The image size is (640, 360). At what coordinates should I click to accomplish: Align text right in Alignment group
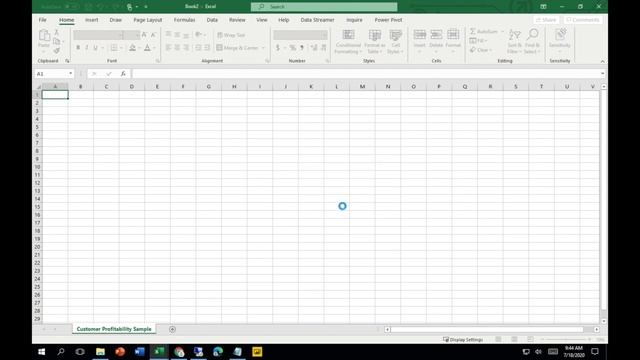tap(186, 48)
